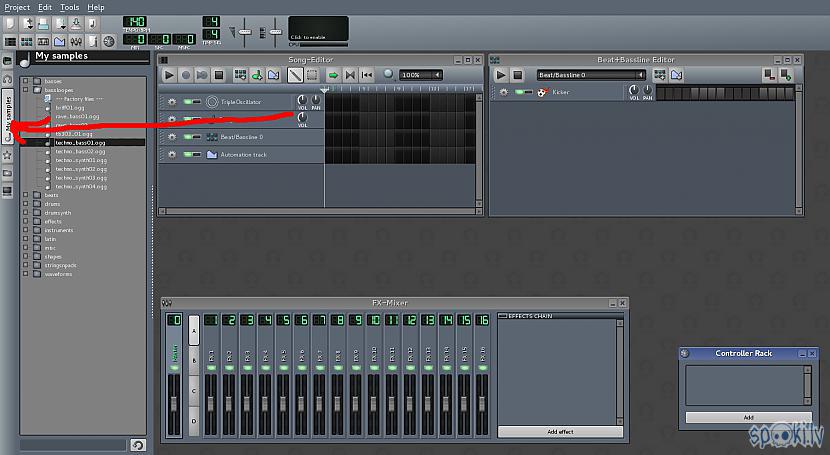Expand the effects folder
Viewport: 830px width, 455px height.
(25, 221)
